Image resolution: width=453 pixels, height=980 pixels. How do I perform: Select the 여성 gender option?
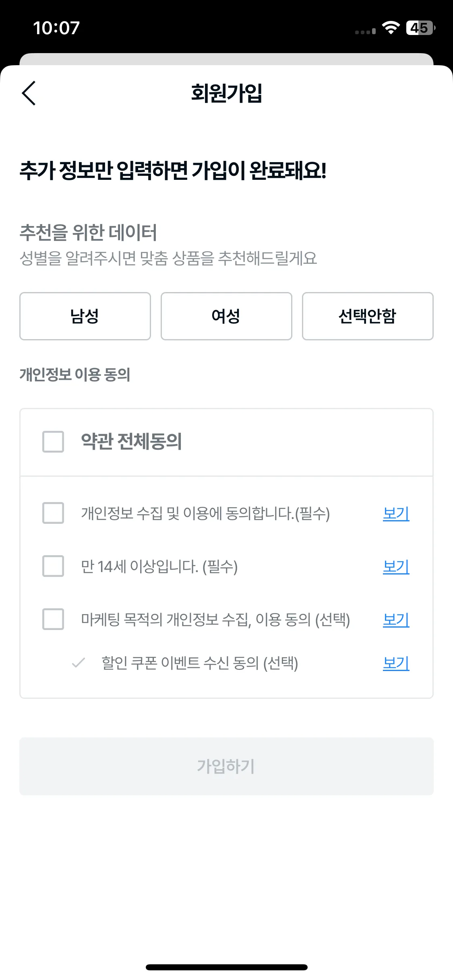(226, 316)
